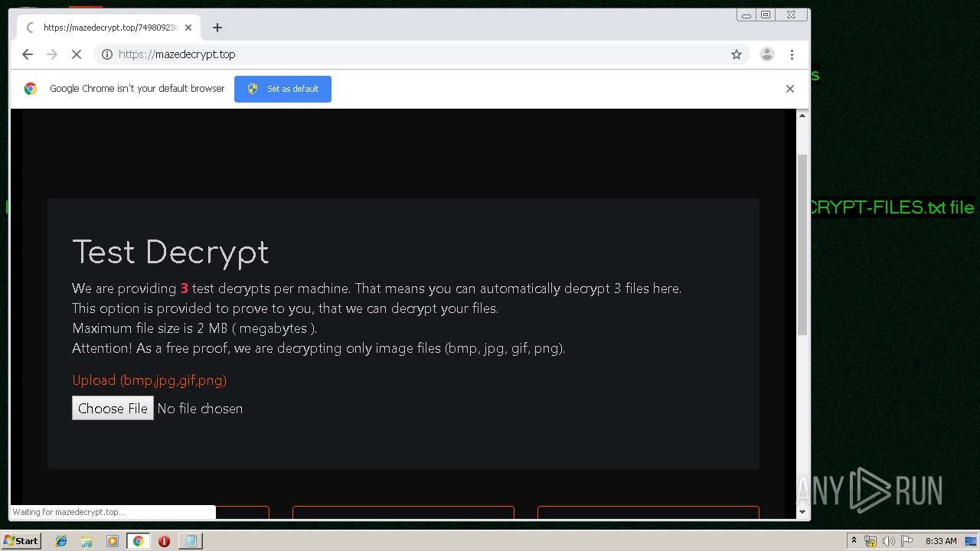Click the 8:33 AM system clock
The image size is (980, 551).
pyautogui.click(x=941, y=541)
